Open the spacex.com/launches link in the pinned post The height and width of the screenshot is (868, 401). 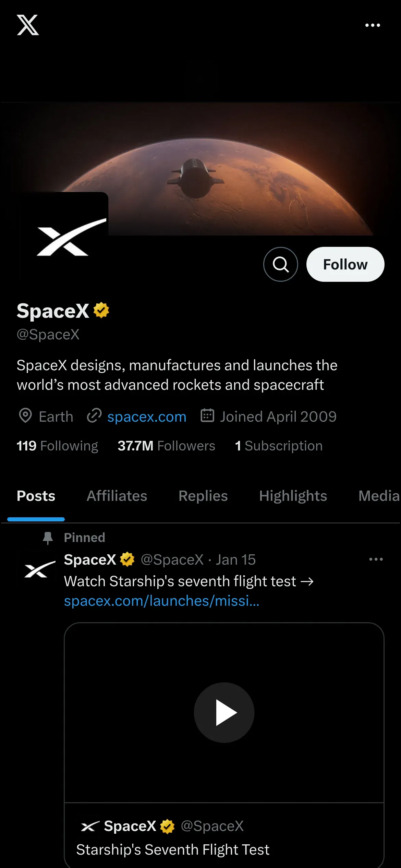tap(161, 601)
